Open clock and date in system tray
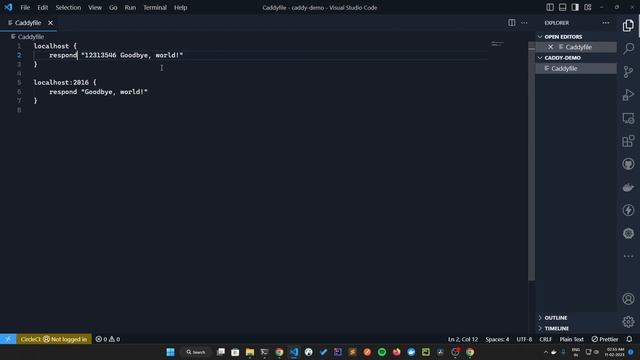This screenshot has height=360, width=640. (615, 352)
